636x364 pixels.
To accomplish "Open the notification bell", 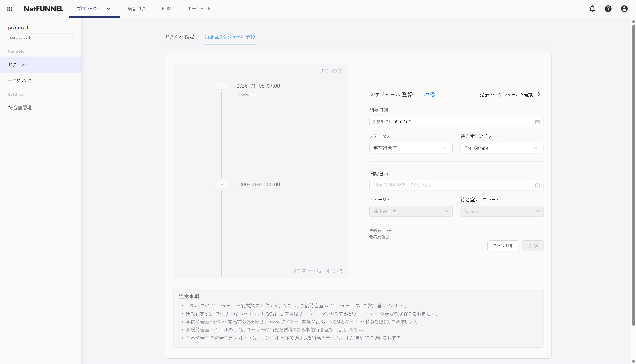I will [x=592, y=8].
